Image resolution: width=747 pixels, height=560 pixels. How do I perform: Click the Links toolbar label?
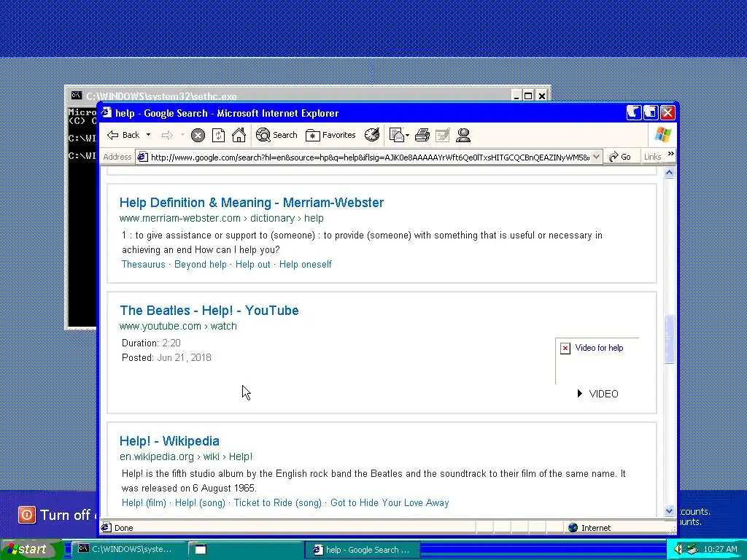tap(652, 157)
